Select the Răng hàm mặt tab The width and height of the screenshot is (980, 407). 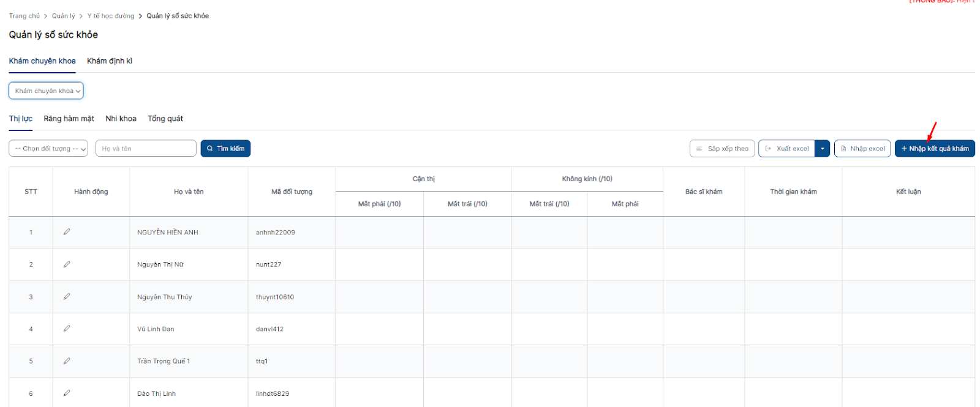tap(69, 119)
